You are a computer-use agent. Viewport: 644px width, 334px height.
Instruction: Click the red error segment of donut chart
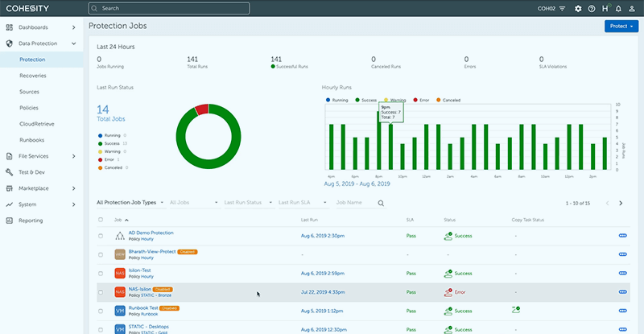[202, 109]
